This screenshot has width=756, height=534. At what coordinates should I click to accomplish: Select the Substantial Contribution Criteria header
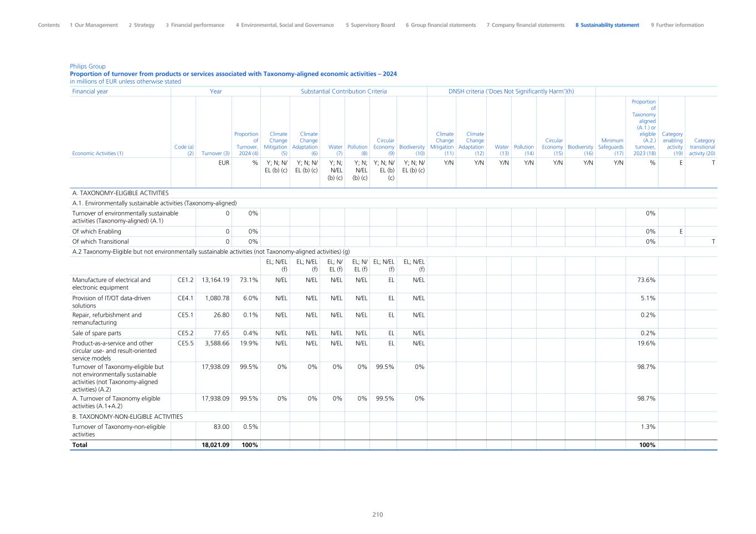(343, 91)
